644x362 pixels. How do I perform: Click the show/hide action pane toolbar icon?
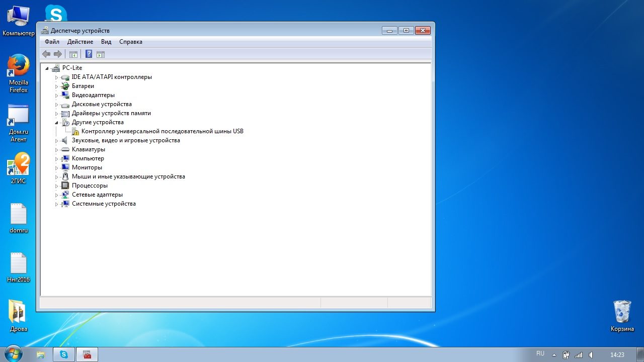[101, 54]
